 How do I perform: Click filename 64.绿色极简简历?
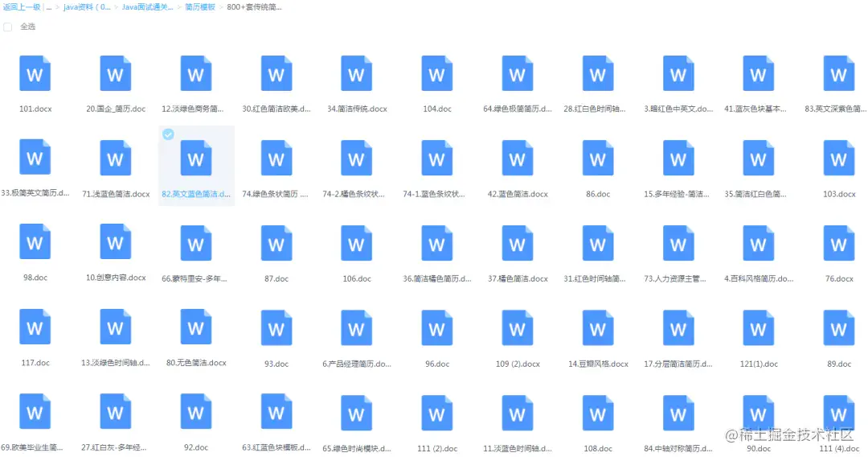pos(518,109)
